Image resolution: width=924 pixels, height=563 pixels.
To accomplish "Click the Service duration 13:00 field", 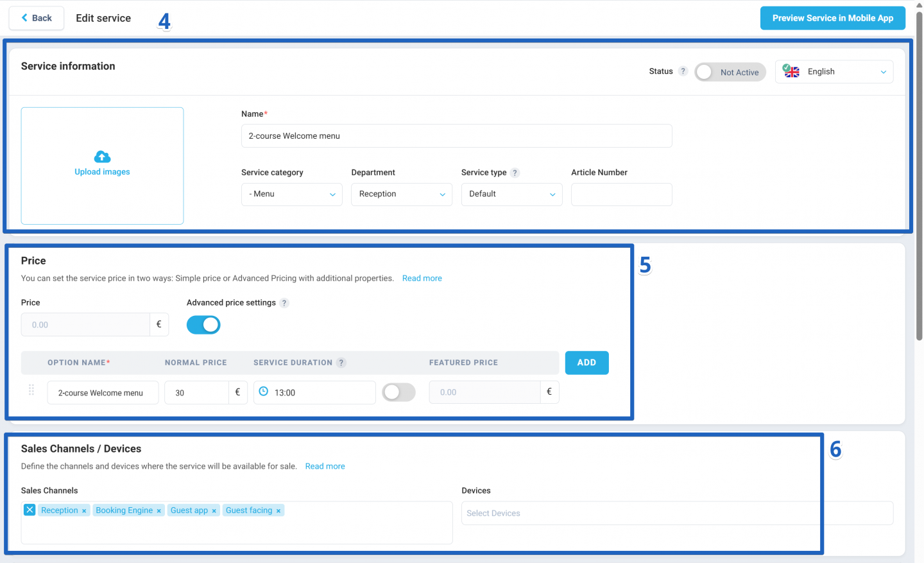I will tap(314, 393).
